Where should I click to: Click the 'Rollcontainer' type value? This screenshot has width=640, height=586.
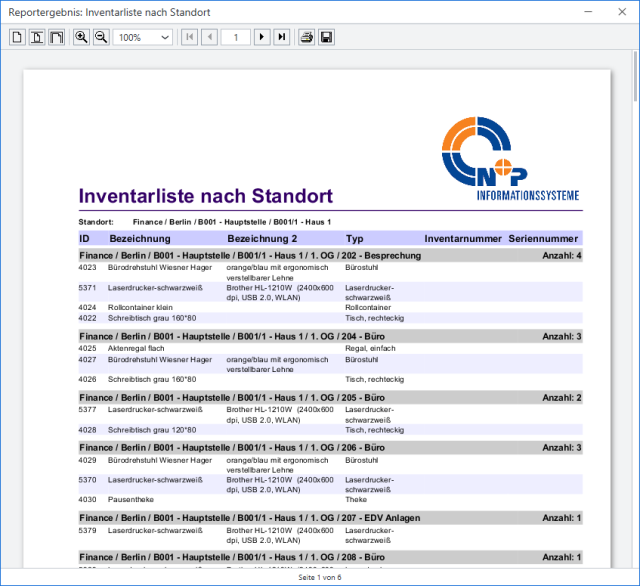pos(368,307)
